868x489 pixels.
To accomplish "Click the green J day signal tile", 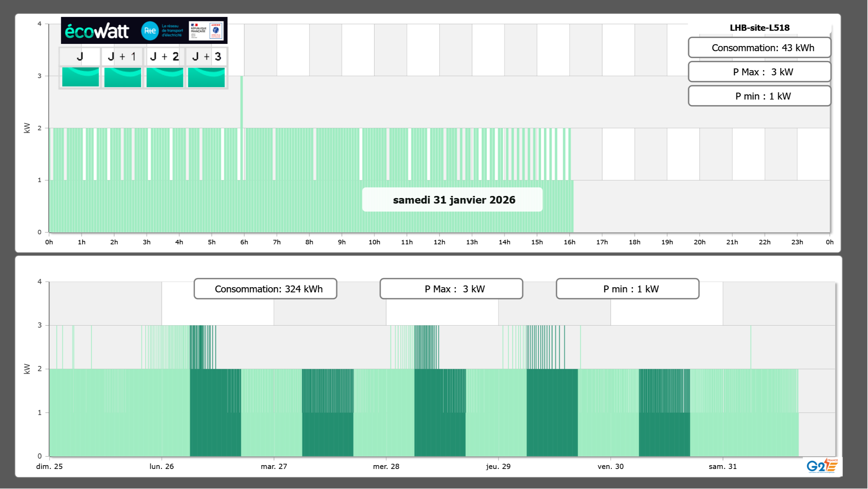I will coord(80,77).
